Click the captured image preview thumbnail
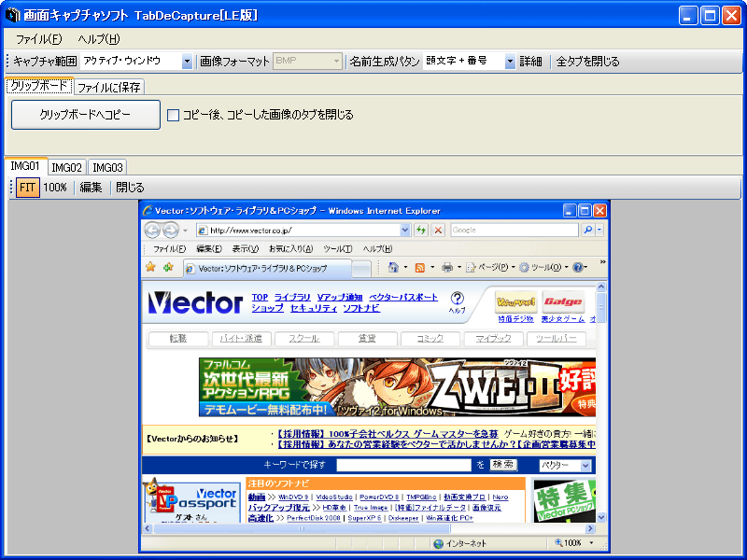This screenshot has width=747, height=560. (374, 376)
